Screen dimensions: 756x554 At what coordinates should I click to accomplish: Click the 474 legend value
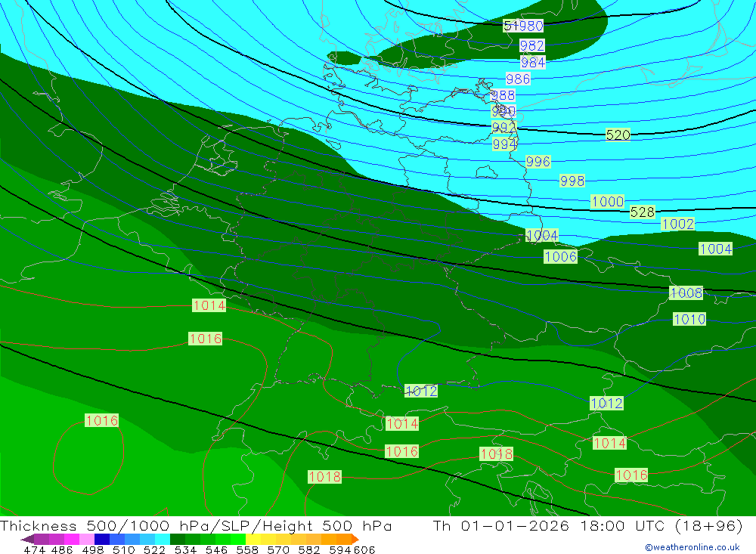point(34,549)
